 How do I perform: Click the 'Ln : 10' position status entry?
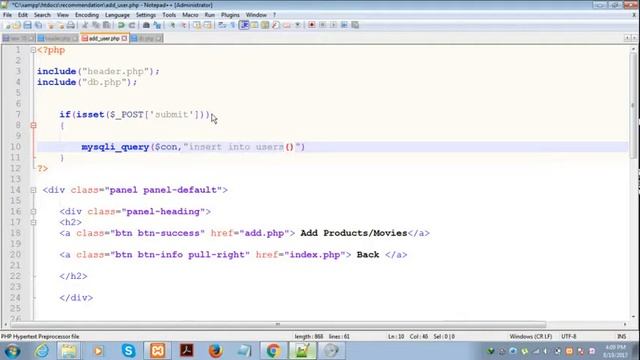(x=396, y=337)
